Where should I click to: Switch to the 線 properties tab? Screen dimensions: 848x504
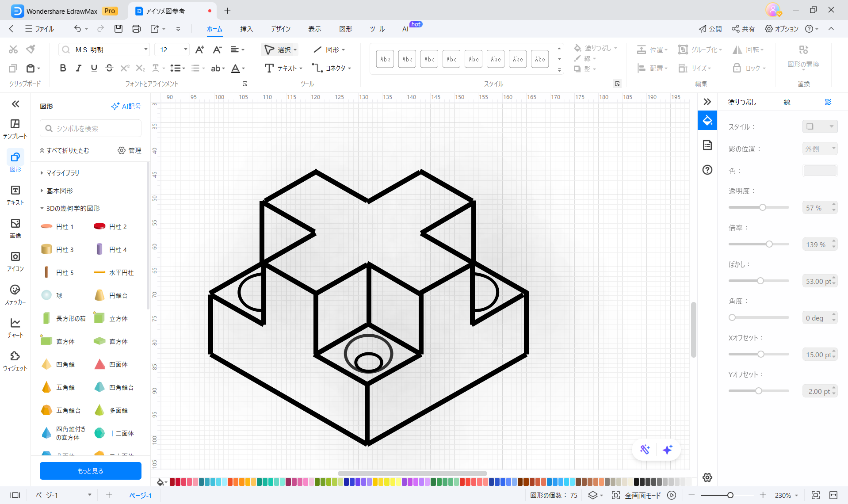[x=787, y=102]
